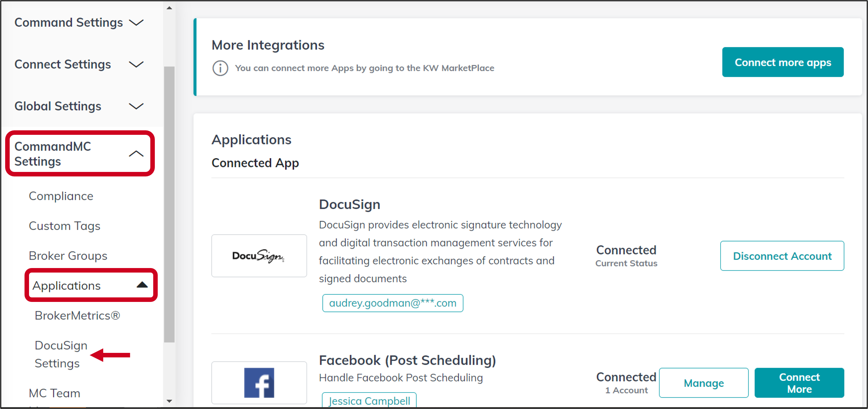Open BrokerMetrics® settings

tap(77, 315)
